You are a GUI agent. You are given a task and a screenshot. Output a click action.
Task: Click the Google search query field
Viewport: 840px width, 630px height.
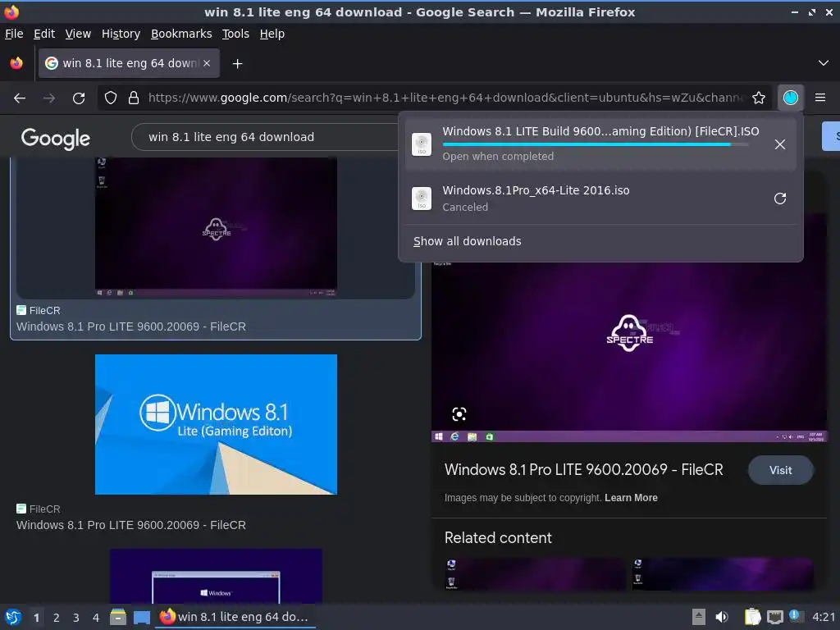click(265, 137)
